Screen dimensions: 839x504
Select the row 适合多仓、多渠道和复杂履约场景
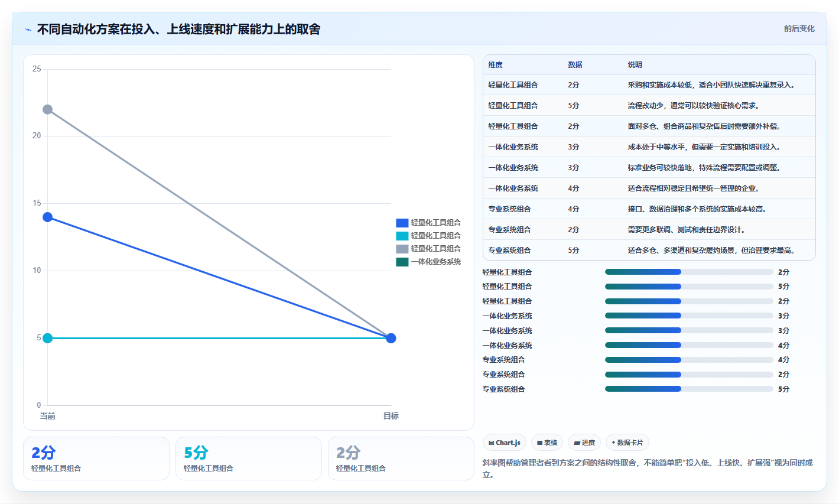click(649, 251)
